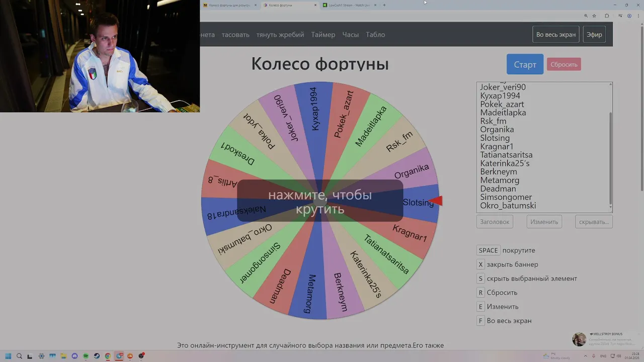This screenshot has width=644, height=362.
Task: Click the Во весь экран navbar button
Action: click(x=555, y=35)
